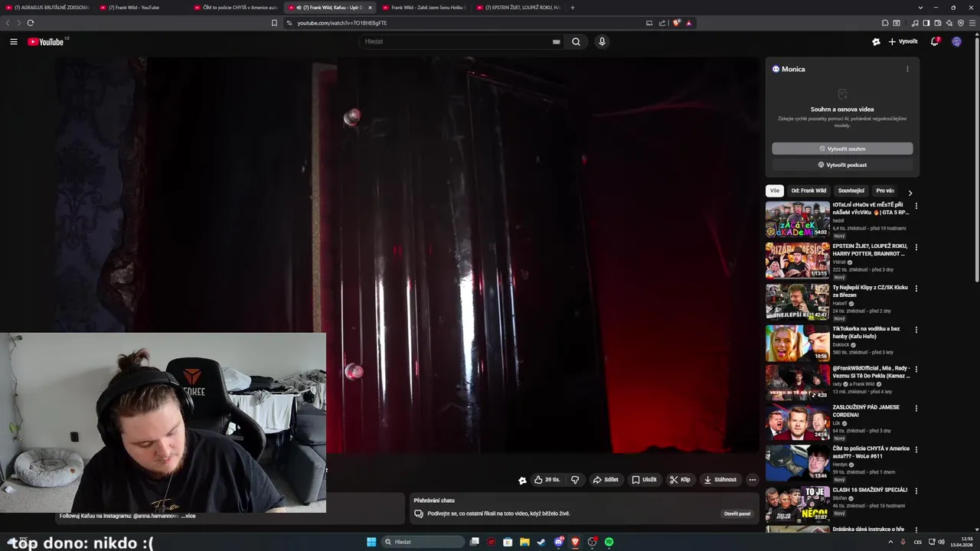Screen dimensions: 980x551
Task: Select the Pro vás chip
Action: coord(885,191)
